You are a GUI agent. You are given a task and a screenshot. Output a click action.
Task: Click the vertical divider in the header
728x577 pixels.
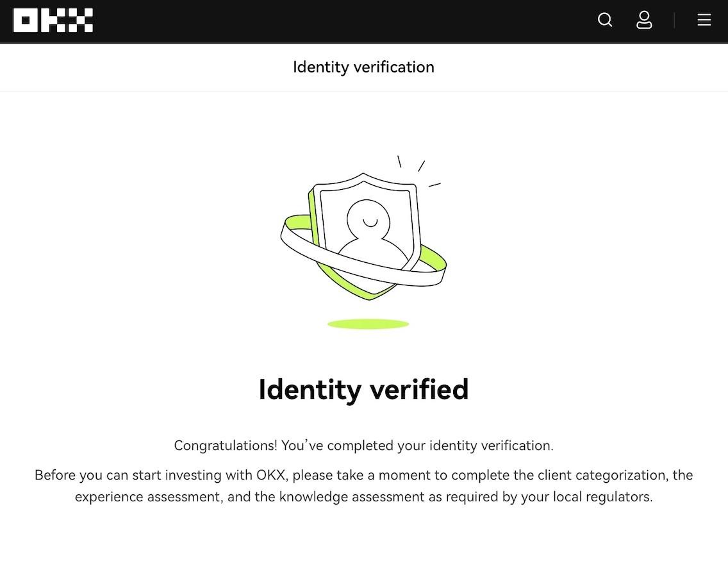(674, 21)
